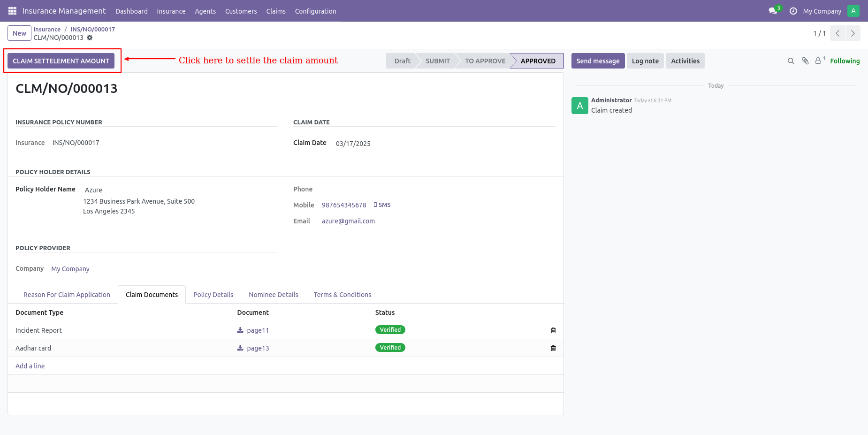Attach files using the paperclip icon
The width and height of the screenshot is (868, 435).
pyautogui.click(x=805, y=61)
